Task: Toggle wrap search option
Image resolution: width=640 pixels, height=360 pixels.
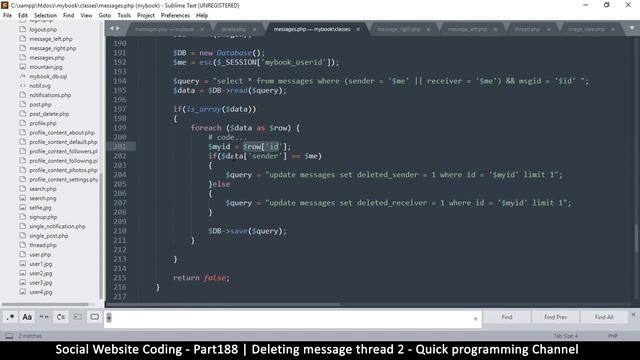Action: pyautogui.click(x=61, y=317)
